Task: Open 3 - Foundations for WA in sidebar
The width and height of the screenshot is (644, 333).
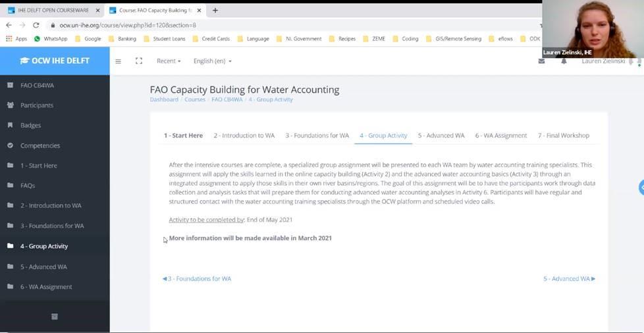Action: click(x=55, y=226)
